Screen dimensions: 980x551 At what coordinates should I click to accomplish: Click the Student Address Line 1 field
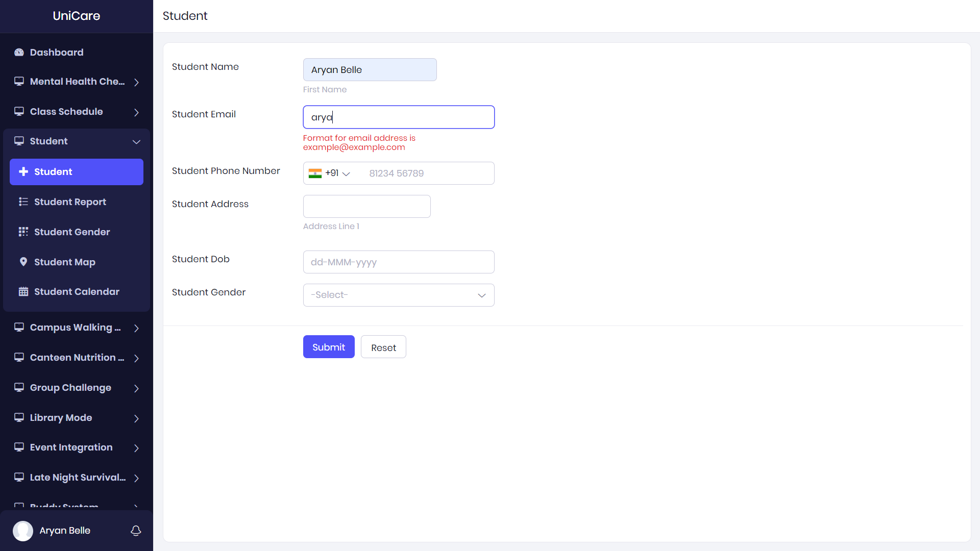[x=366, y=207]
